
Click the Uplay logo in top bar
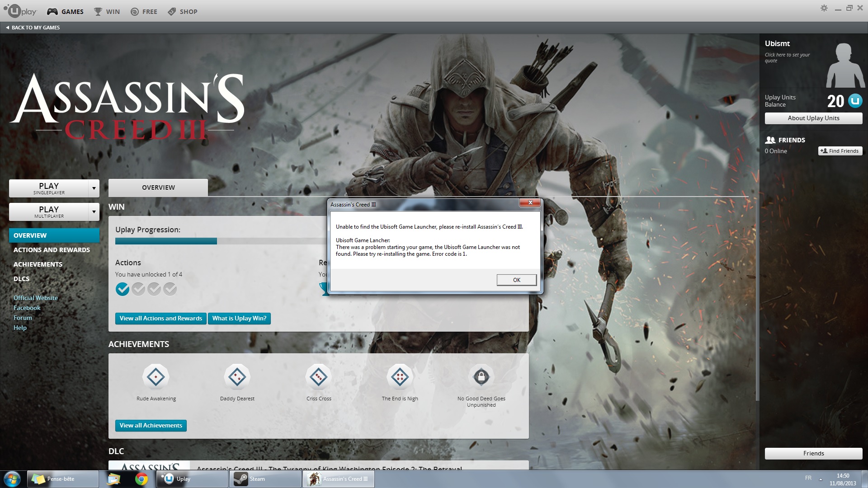pyautogui.click(x=20, y=11)
